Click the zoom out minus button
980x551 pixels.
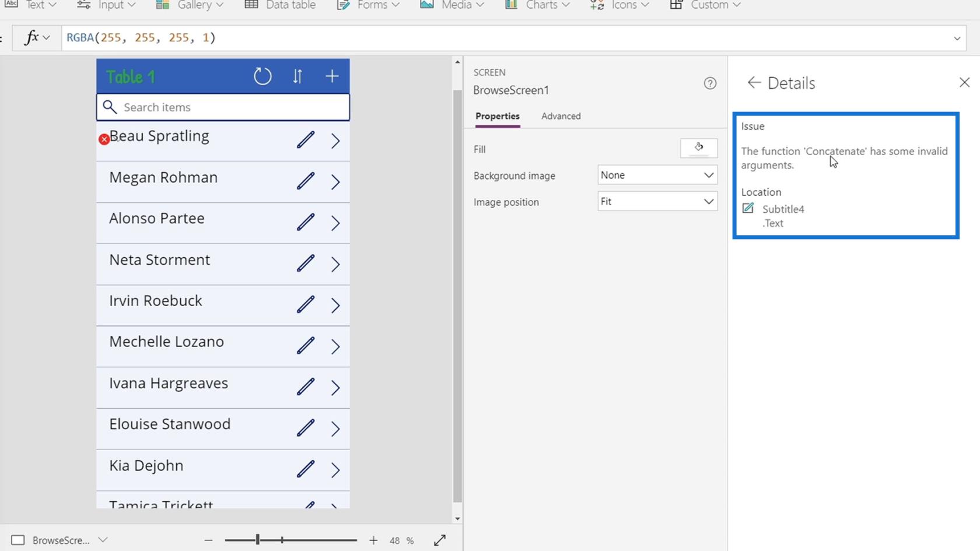208,541
